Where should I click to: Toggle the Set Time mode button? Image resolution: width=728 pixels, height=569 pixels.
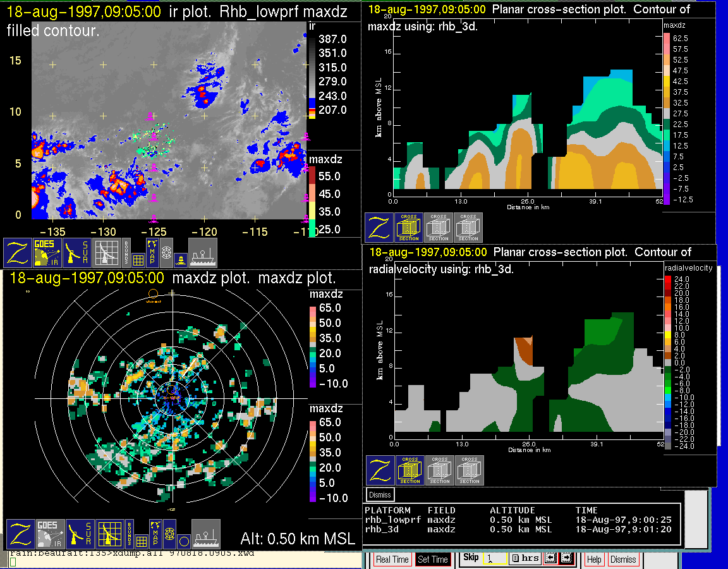pos(433,560)
